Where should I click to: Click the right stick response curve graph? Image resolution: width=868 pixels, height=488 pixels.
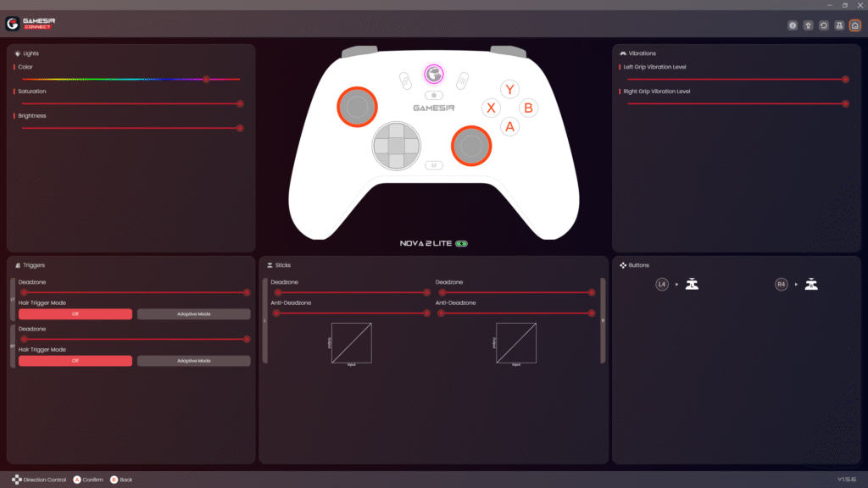click(516, 343)
